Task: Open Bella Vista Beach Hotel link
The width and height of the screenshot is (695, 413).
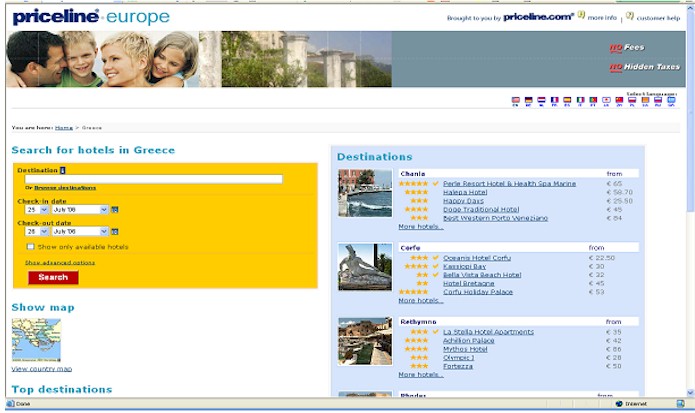Action: tap(482, 275)
